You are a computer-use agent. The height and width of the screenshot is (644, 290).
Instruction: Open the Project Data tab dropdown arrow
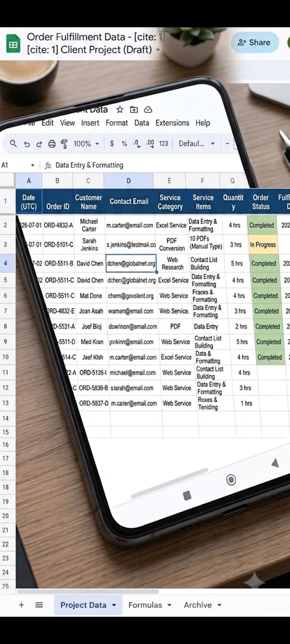(x=114, y=605)
